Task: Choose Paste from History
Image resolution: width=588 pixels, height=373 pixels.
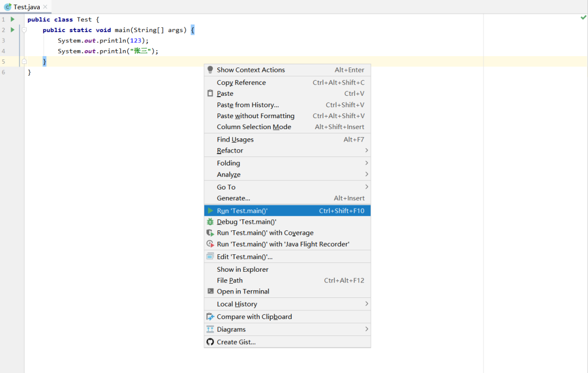Action: [287, 105]
